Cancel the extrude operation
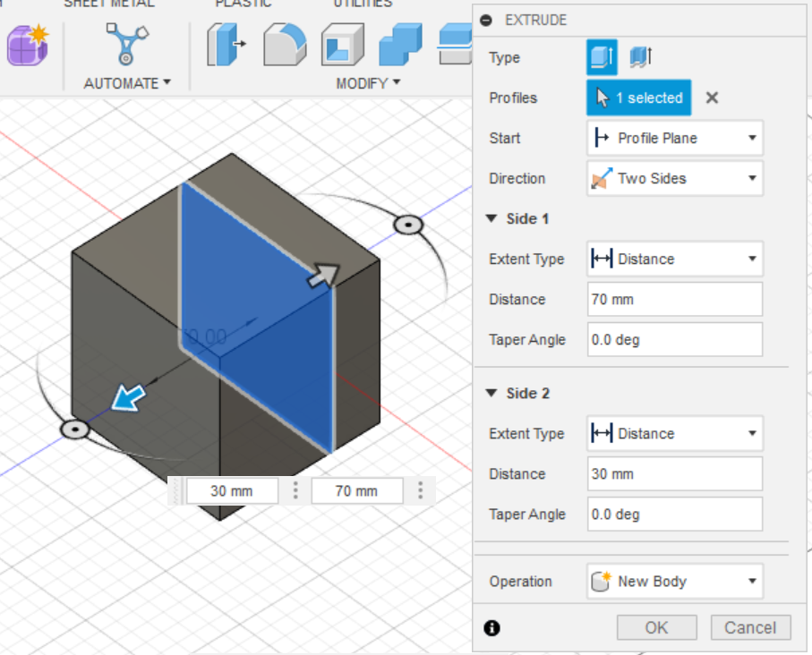Image resolution: width=812 pixels, height=655 pixels. click(750, 627)
